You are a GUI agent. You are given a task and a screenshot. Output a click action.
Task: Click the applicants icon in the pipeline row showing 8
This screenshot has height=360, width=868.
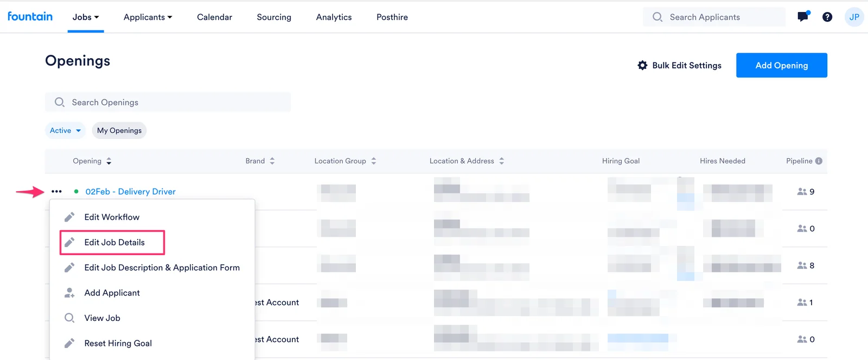pyautogui.click(x=802, y=266)
